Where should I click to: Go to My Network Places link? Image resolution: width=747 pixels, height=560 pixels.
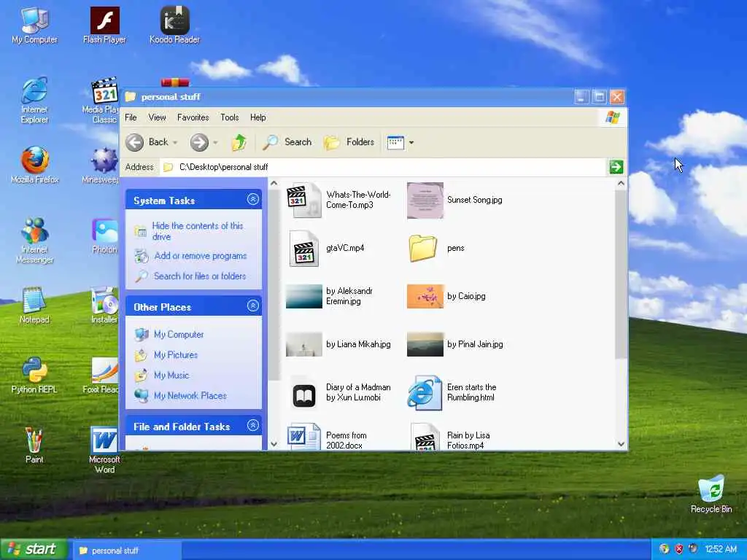190,396
